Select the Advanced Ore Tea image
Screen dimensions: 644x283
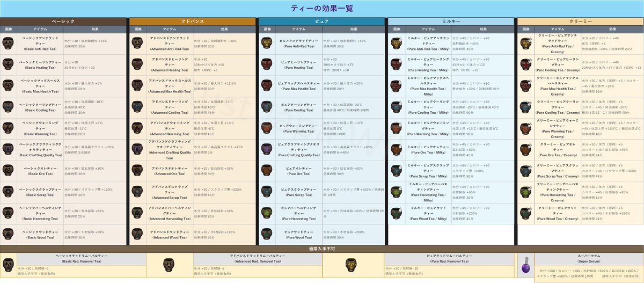click(x=137, y=170)
